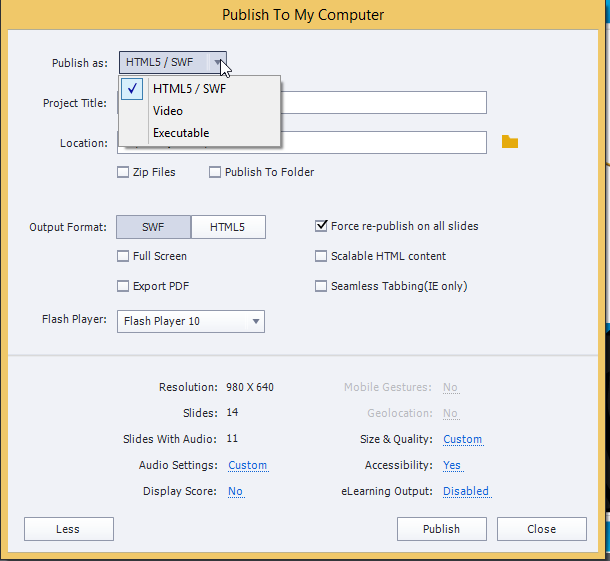Viewport: 610px width, 561px height.
Task: Select the HTML5 / SWF menu option
Action: coord(187,88)
